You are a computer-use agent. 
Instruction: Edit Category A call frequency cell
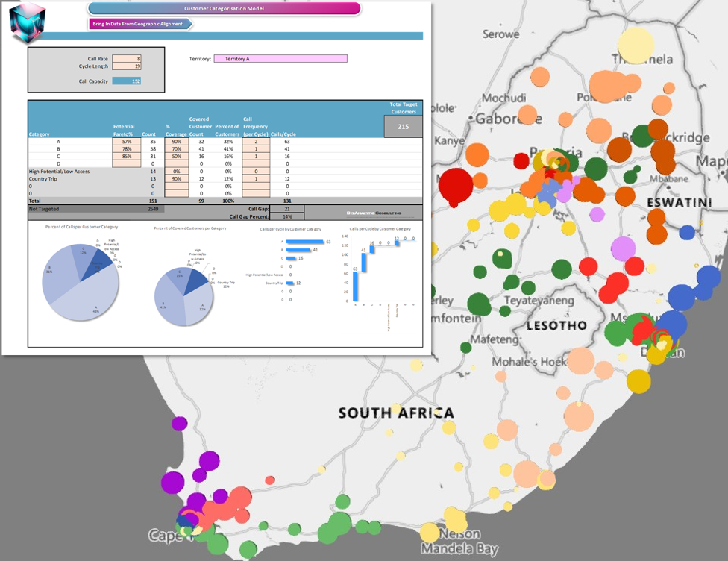(255, 141)
